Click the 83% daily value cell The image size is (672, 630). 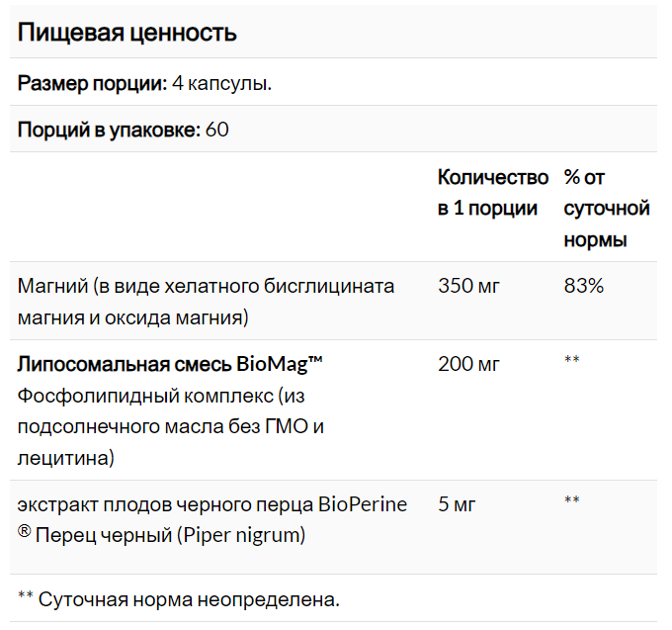[x=584, y=286]
